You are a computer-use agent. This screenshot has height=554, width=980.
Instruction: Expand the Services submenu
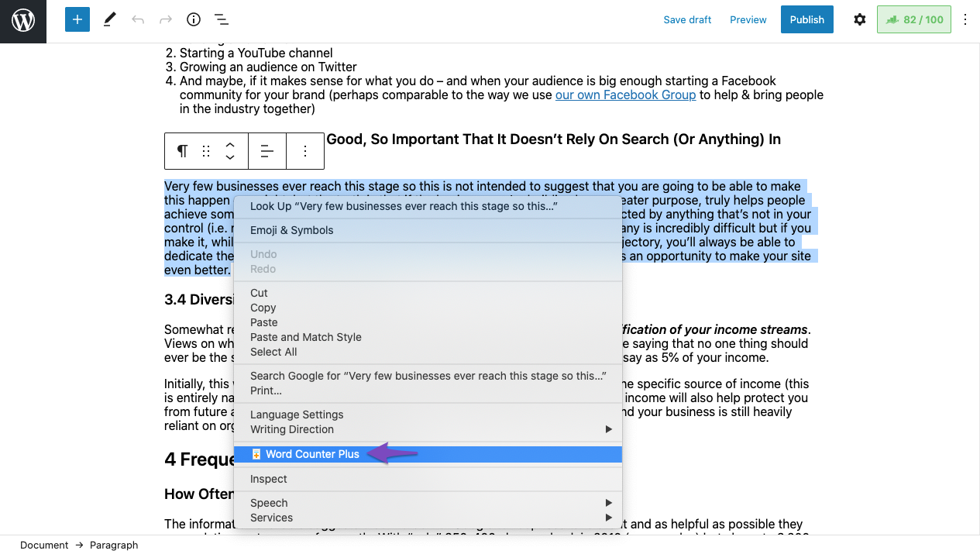(x=428, y=518)
